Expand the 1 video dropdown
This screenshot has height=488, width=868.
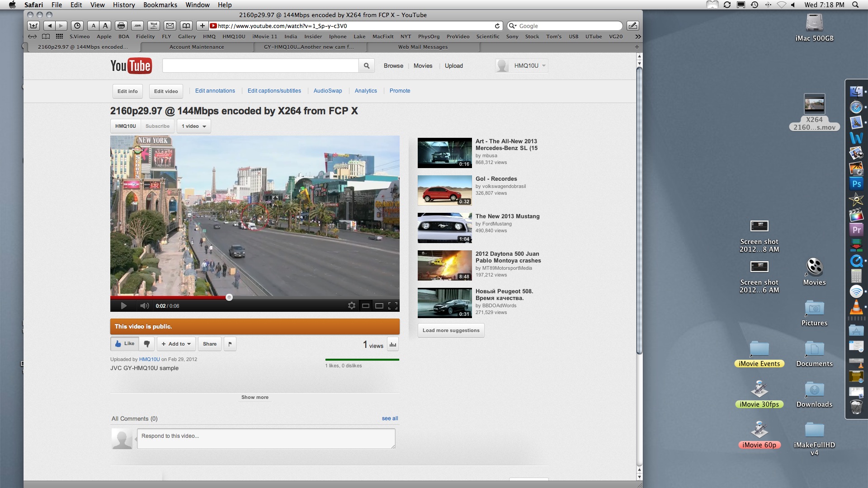tap(194, 126)
